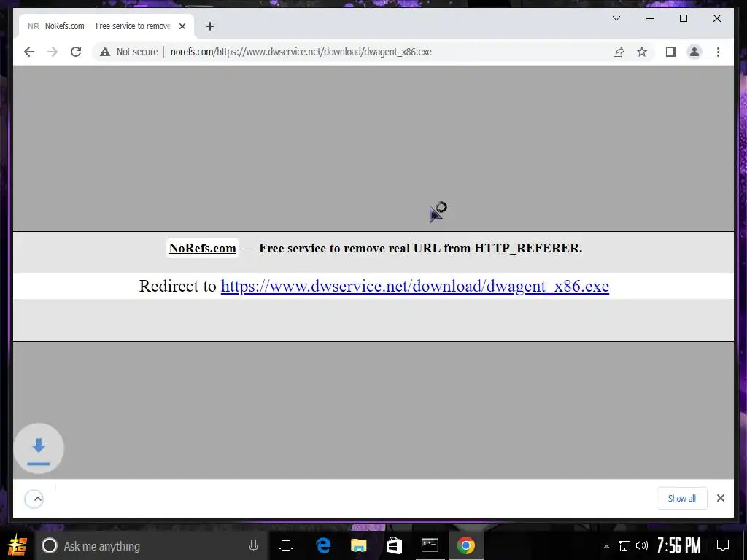Screen dimensions: 747x560
Task: Open the Chrome profile avatar menu
Action: [x=694, y=52]
